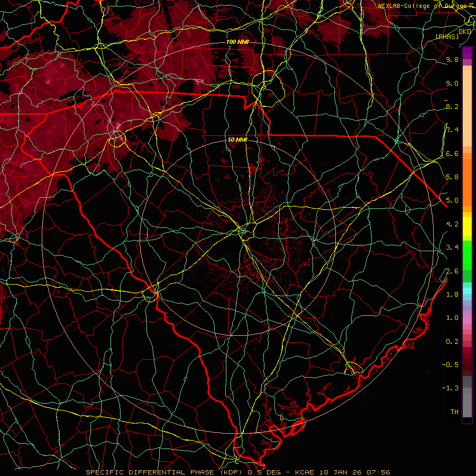Click the [PHAS] units label
This screenshot has height=476, width=476.
point(447,36)
